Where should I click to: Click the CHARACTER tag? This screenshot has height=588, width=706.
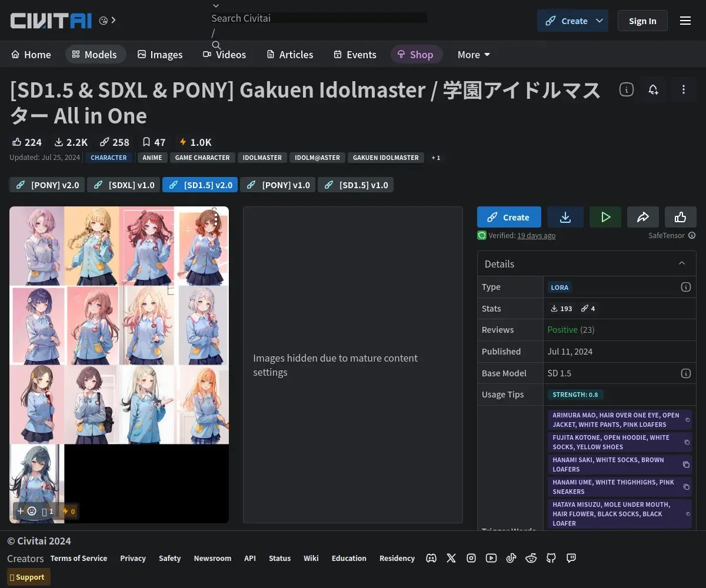click(109, 158)
